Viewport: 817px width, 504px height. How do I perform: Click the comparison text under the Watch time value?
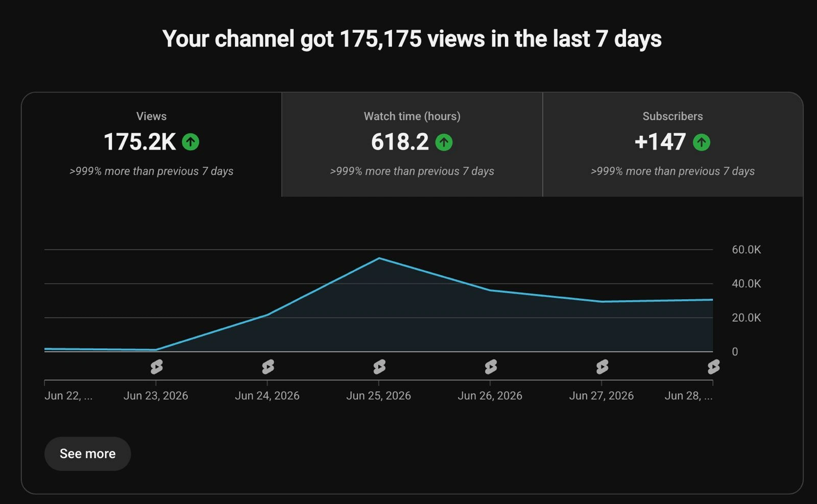click(412, 171)
